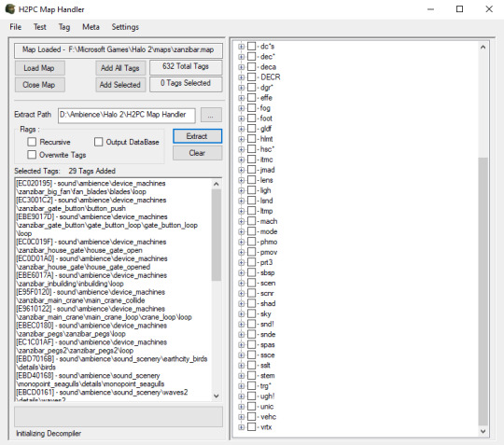Expand the shad tree node
The width and height of the screenshot is (504, 445).
tap(241, 303)
